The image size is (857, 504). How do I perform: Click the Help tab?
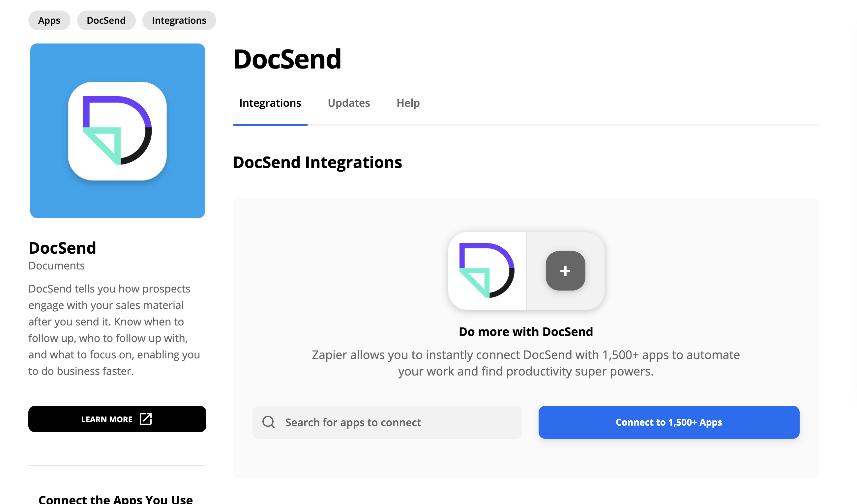408,102
